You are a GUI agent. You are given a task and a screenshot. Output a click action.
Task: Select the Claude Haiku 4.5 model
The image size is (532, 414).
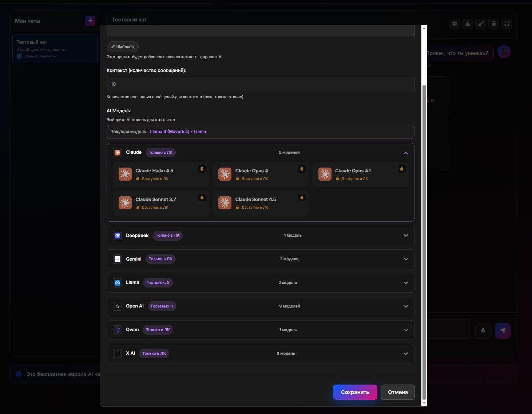point(160,174)
